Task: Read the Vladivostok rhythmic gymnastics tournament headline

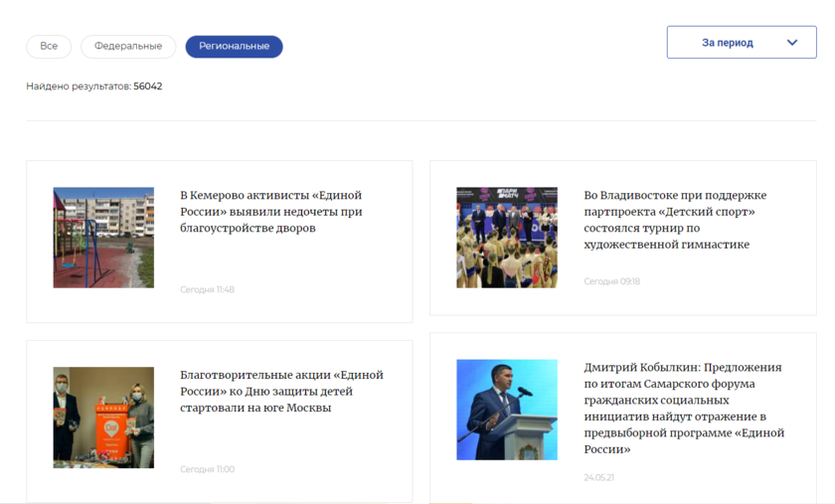Action: (x=675, y=220)
